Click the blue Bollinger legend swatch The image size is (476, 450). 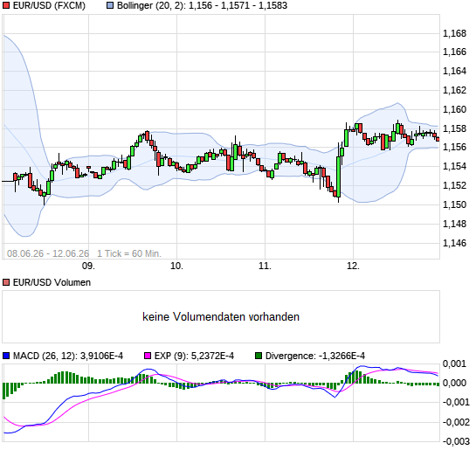(x=110, y=5)
